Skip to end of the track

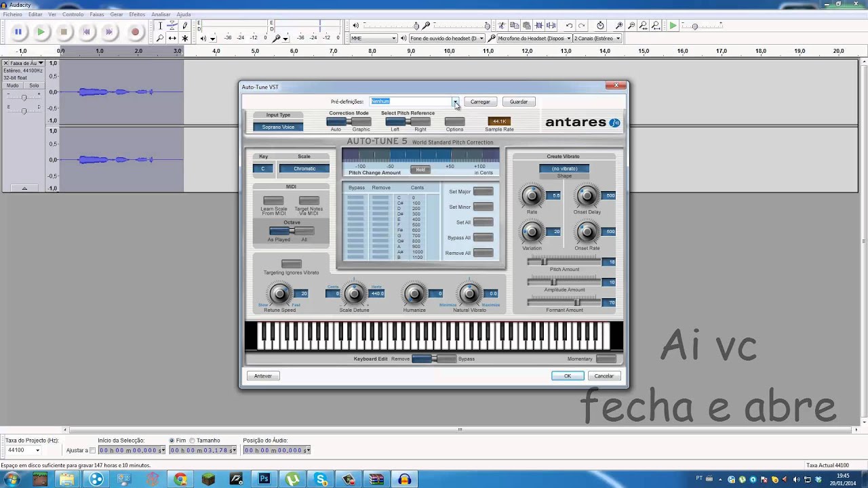click(x=108, y=31)
